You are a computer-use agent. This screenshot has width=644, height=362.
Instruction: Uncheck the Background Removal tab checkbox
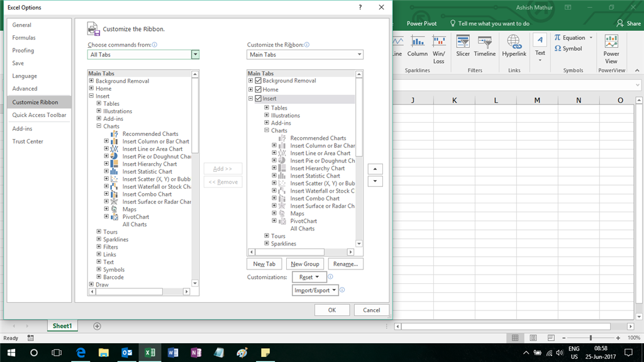pos(258,81)
